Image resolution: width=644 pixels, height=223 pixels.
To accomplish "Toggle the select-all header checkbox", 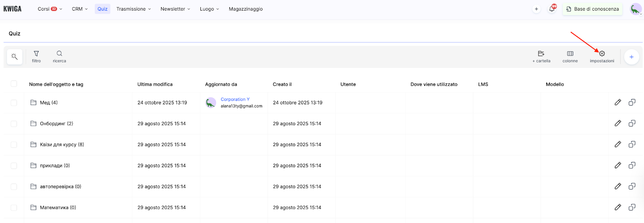I will point(14,84).
